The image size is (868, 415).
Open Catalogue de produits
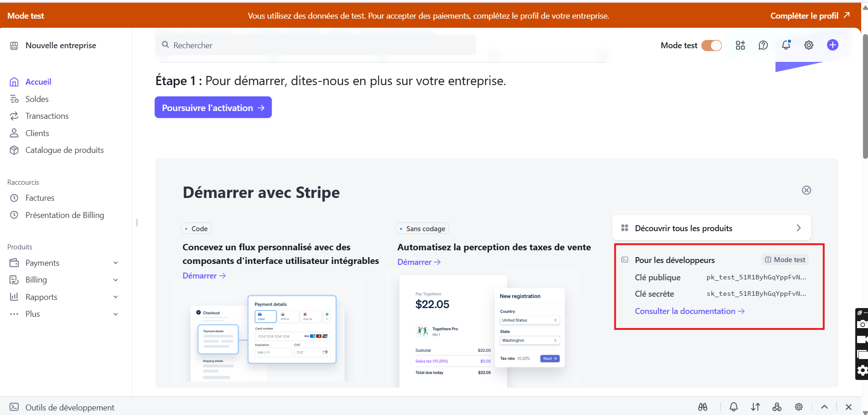[65, 150]
